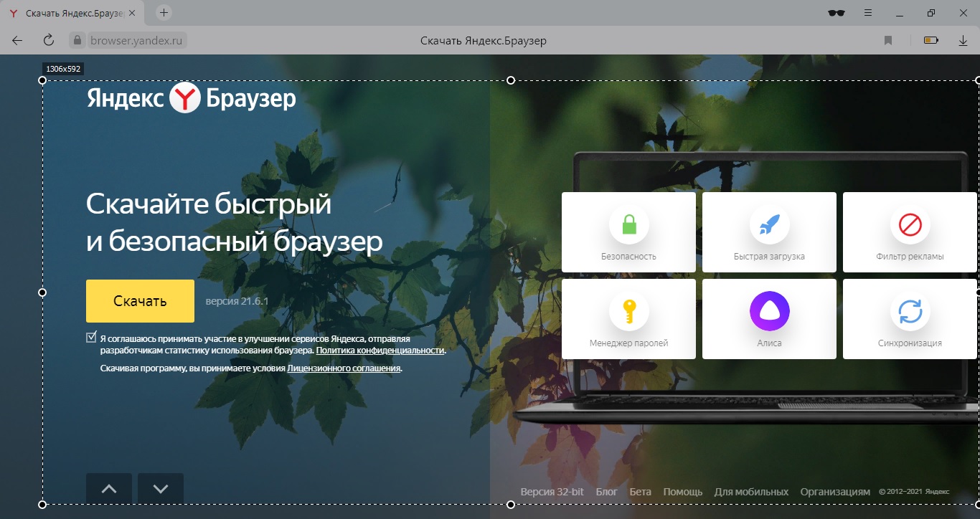
Task: Open the downloads arrow icon
Action: click(963, 41)
